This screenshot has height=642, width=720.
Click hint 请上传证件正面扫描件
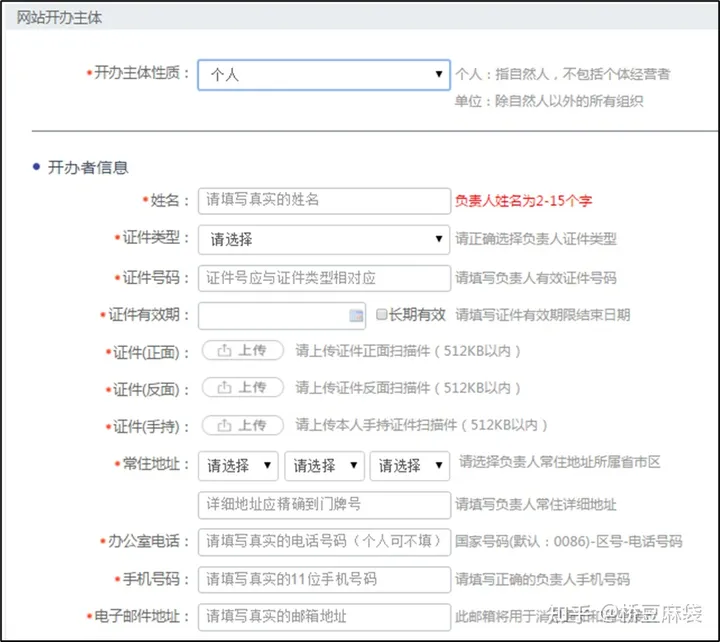coord(408,351)
